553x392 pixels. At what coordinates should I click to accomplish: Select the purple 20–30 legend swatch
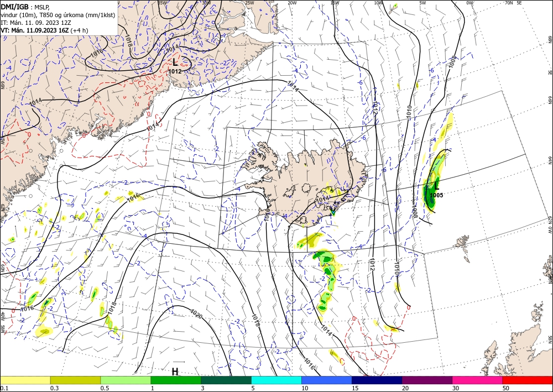point(427,380)
